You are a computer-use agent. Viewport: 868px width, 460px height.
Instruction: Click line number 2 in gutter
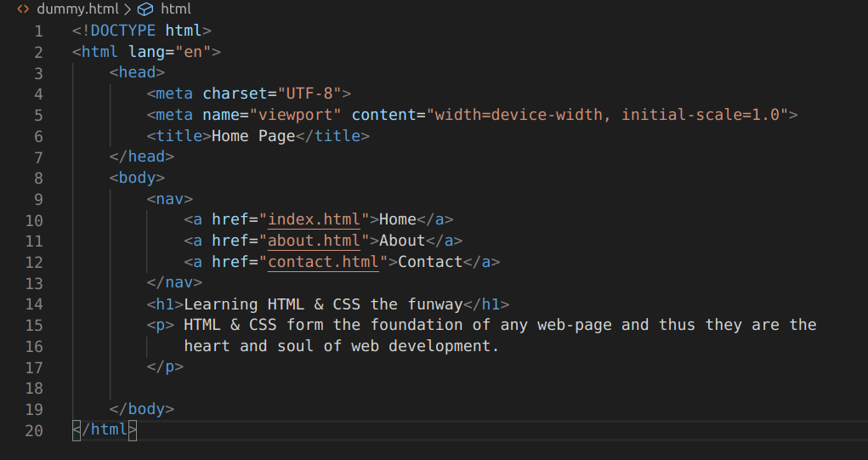[x=38, y=52]
